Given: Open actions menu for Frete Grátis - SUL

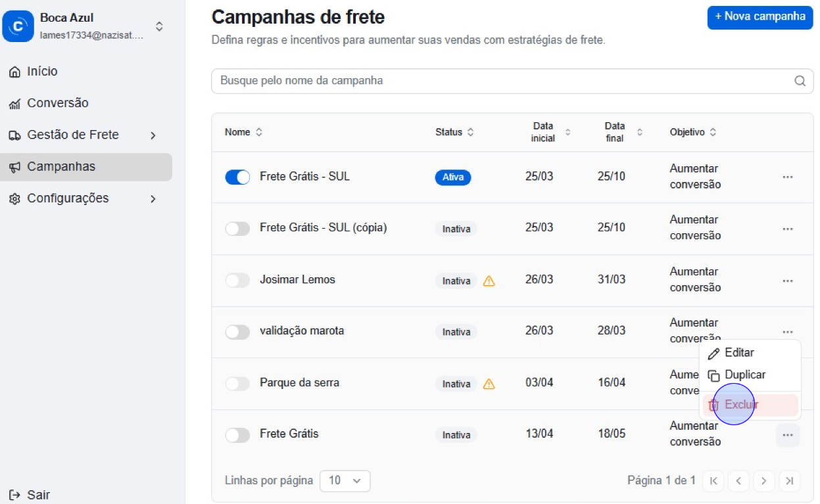Looking at the screenshot, I should tap(787, 177).
